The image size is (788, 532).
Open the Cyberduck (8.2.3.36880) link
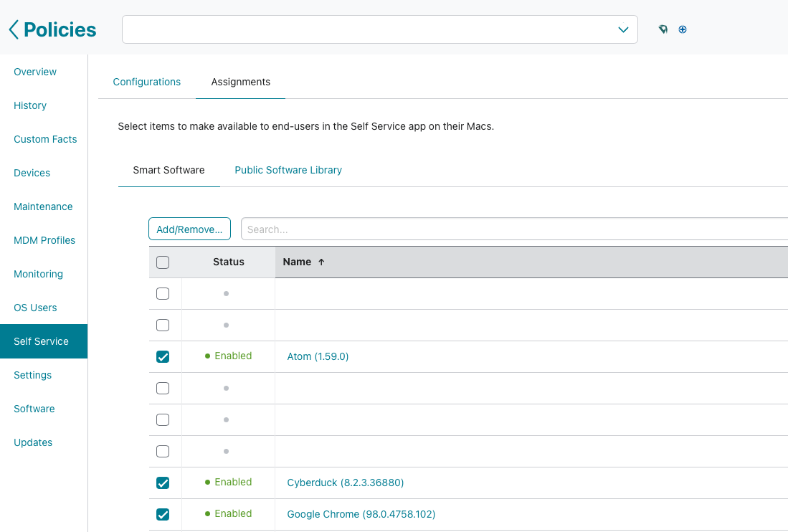pyautogui.click(x=346, y=483)
